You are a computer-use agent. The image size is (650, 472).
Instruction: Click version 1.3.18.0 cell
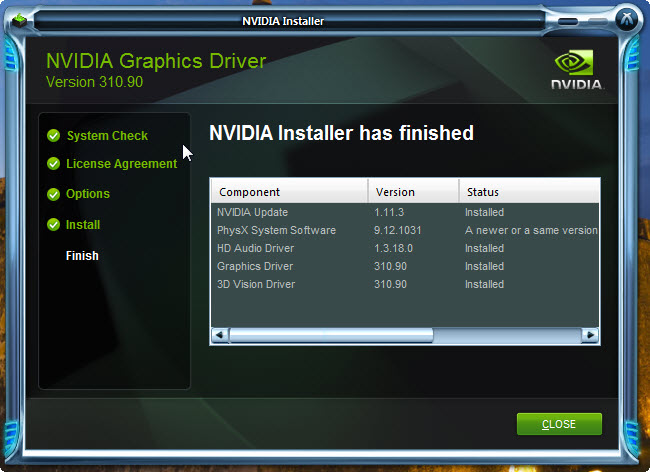tap(393, 248)
